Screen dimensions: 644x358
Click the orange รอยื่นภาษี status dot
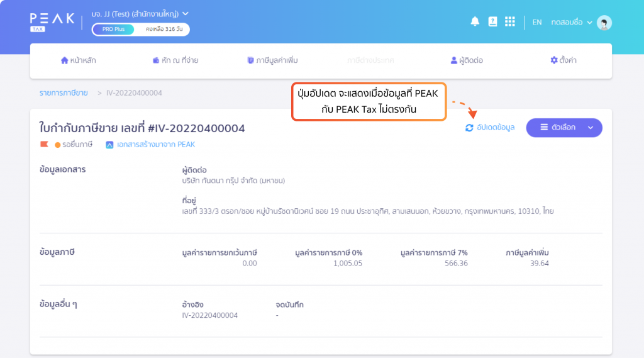tap(57, 145)
